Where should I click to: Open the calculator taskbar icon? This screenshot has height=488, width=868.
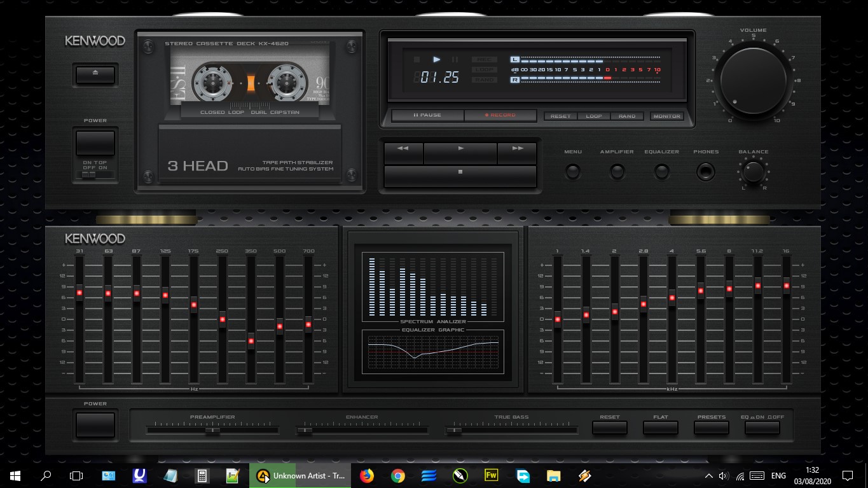[202, 475]
